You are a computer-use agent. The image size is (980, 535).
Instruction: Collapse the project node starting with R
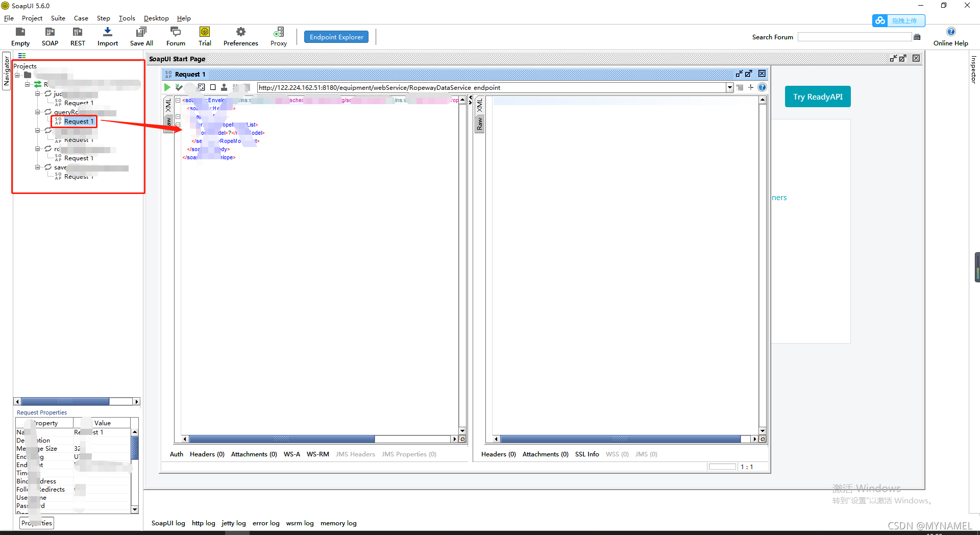pos(27,84)
